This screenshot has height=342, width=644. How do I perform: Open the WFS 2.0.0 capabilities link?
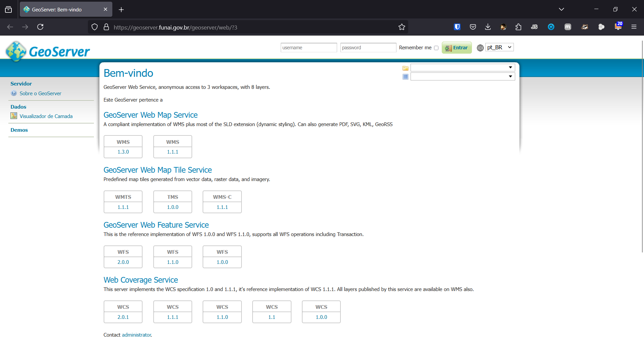[x=123, y=262]
